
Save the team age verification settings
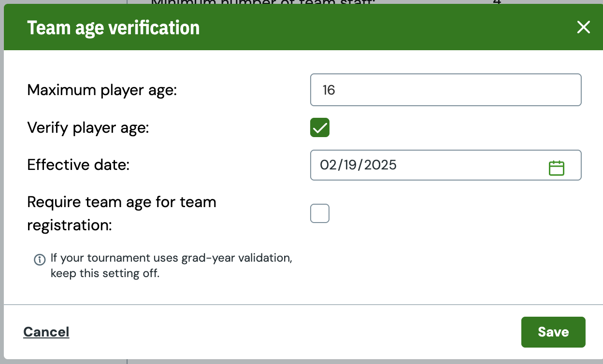553,332
